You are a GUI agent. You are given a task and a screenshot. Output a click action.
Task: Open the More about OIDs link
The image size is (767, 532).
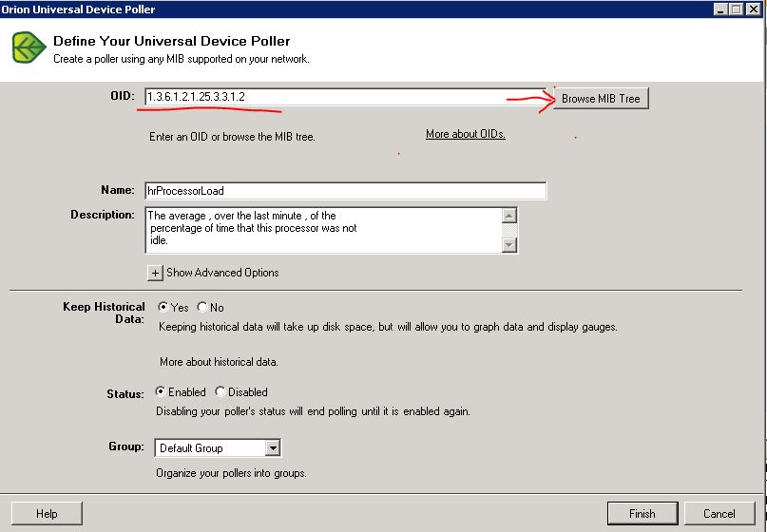465,134
